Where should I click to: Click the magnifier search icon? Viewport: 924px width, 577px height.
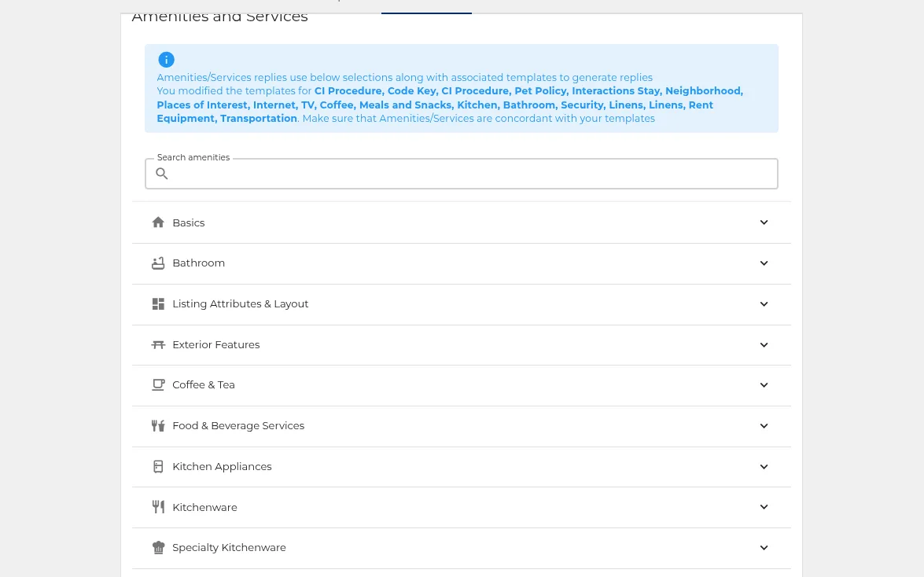tap(161, 173)
